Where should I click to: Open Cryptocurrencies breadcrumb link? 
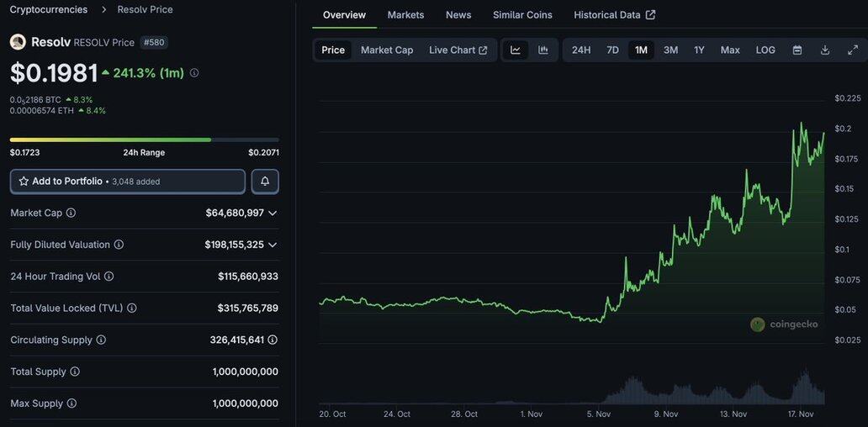(x=49, y=9)
